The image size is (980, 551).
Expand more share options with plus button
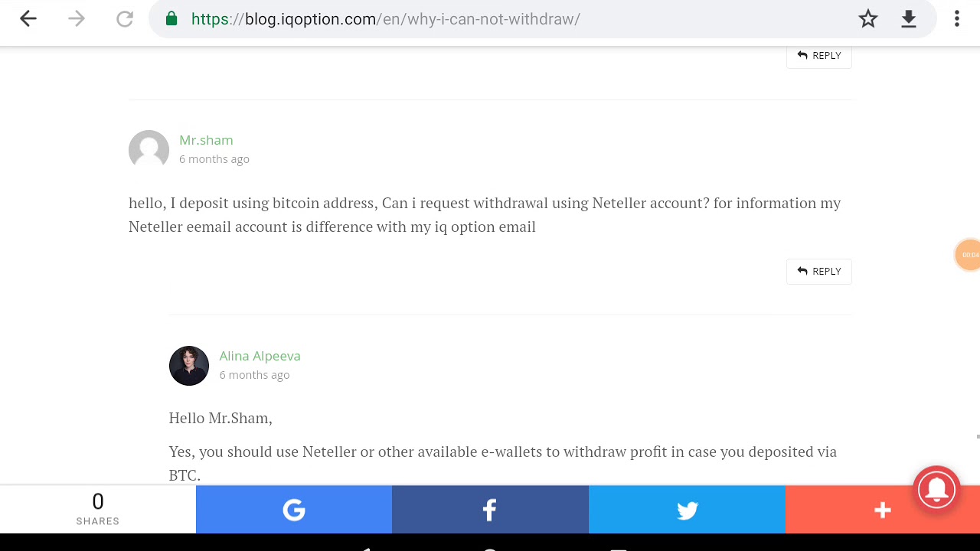pyautogui.click(x=882, y=510)
